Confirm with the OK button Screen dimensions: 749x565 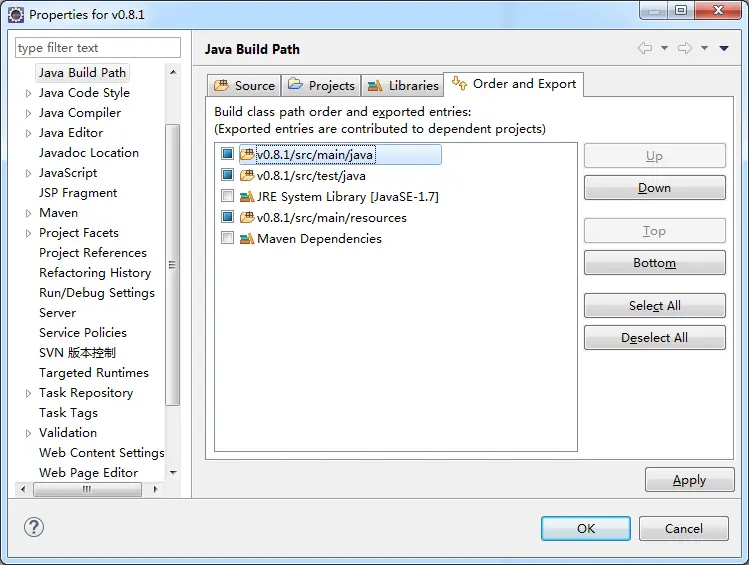[586, 528]
